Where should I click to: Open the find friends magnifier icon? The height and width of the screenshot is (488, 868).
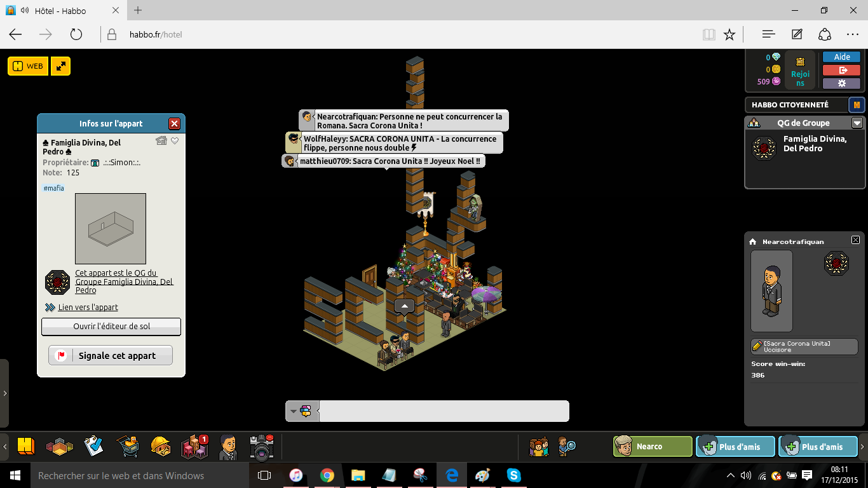(567, 447)
